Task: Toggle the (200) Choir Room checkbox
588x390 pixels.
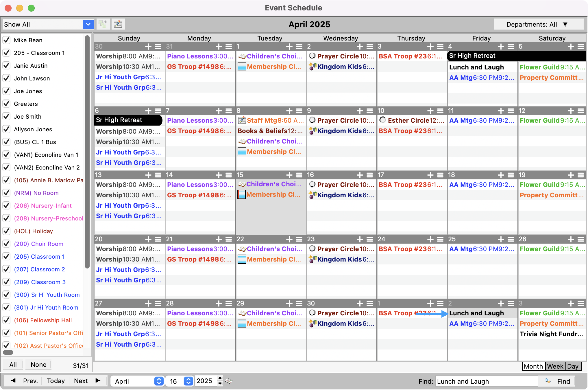Action: 6,244
